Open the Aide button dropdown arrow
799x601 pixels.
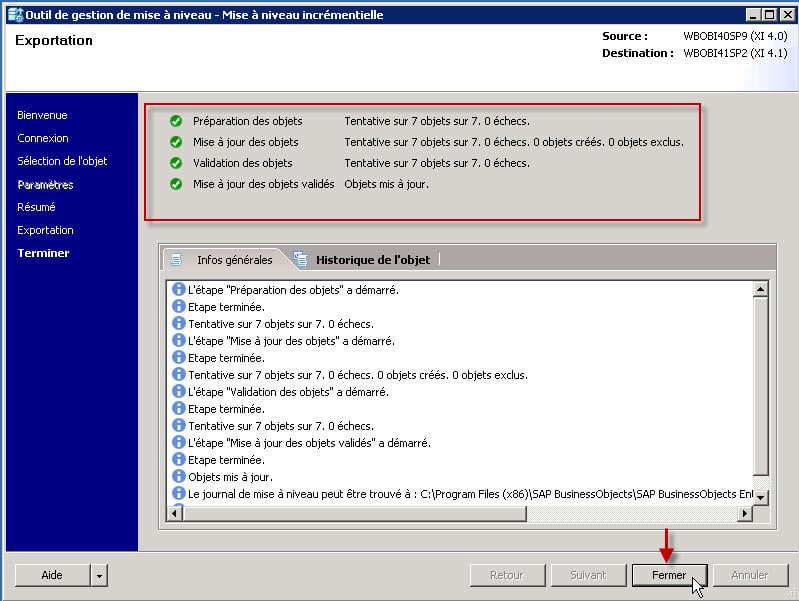pyautogui.click(x=98, y=575)
